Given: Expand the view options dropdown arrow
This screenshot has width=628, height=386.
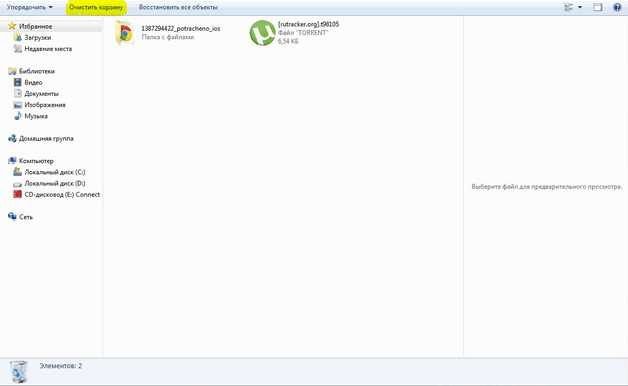Looking at the screenshot, I should pos(580,7).
